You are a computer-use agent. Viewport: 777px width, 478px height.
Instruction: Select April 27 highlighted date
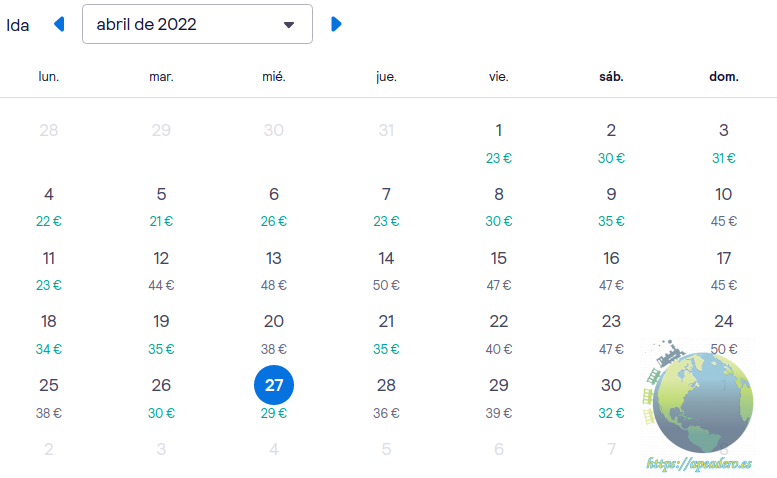click(274, 385)
